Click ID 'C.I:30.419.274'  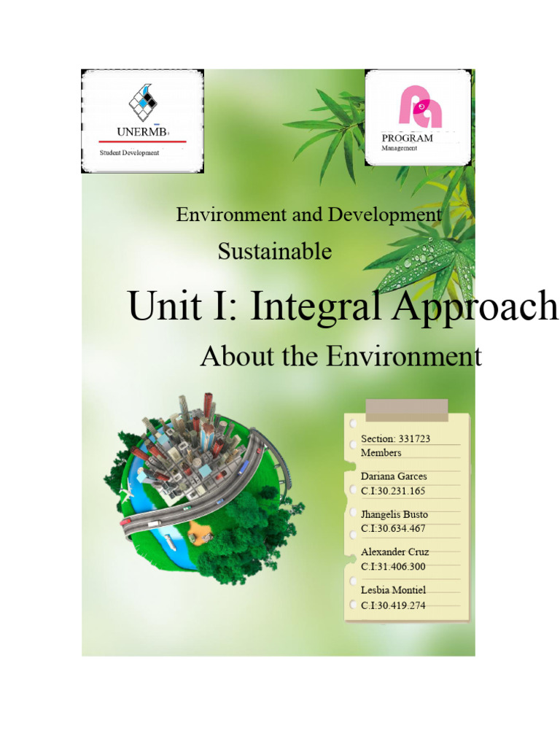[393, 605]
